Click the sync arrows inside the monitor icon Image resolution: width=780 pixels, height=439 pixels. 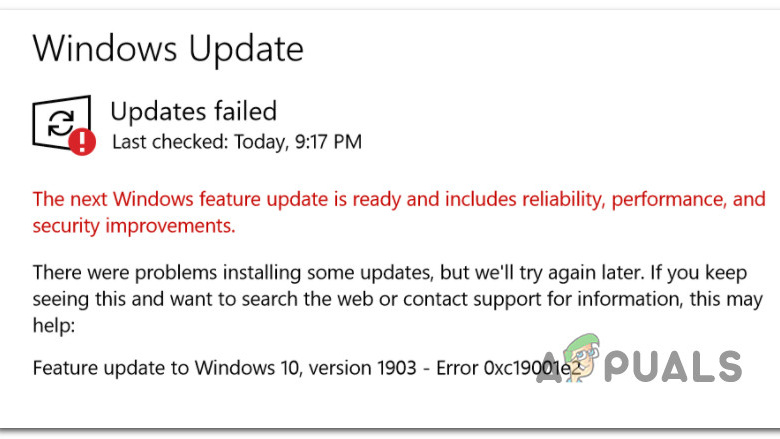point(61,121)
